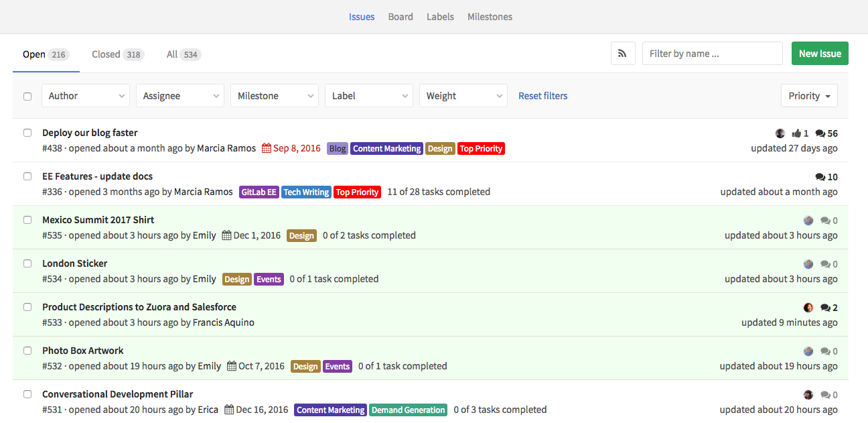Tick the checkbox next to London Sticker
This screenshot has width=868, height=423.
[x=27, y=263]
